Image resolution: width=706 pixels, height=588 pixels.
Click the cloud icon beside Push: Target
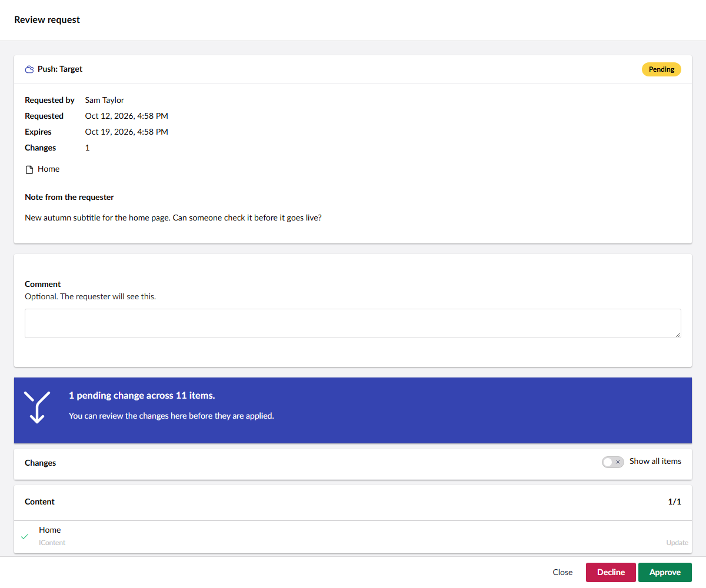pyautogui.click(x=29, y=69)
